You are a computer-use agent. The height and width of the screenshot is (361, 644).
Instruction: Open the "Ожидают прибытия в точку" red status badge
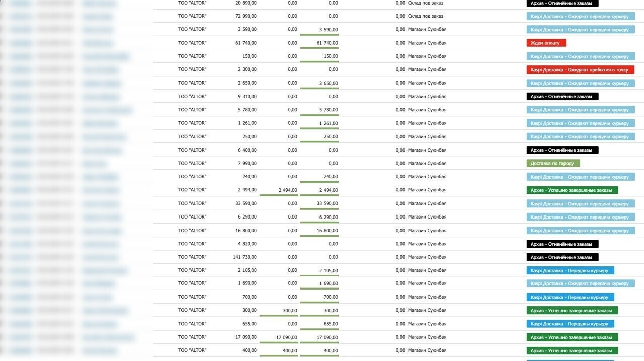click(580, 69)
